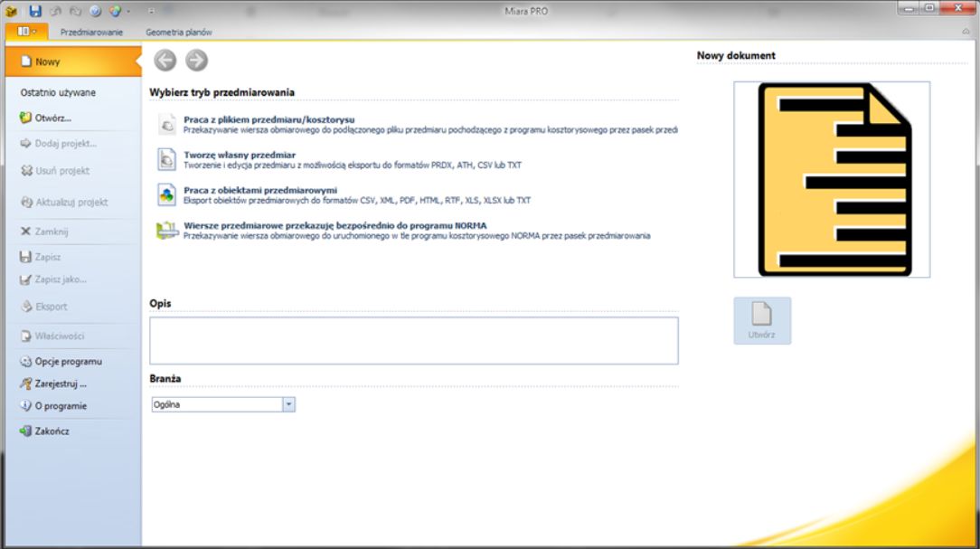Click the back navigation arrow

pyautogui.click(x=165, y=60)
